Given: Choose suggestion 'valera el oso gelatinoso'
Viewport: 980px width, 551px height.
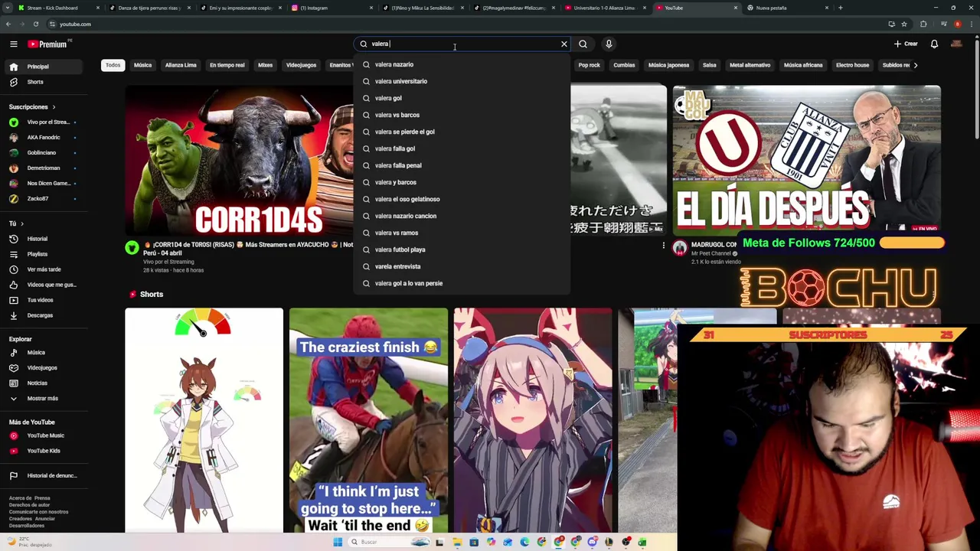Looking at the screenshot, I should 462,199.
